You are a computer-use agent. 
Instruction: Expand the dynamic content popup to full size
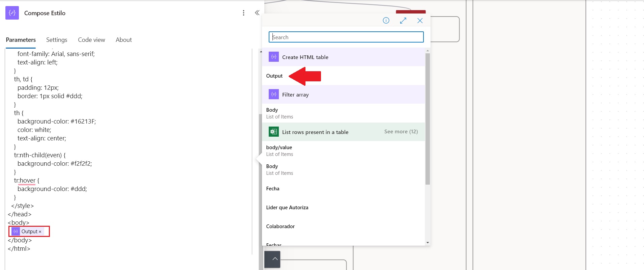tap(403, 21)
